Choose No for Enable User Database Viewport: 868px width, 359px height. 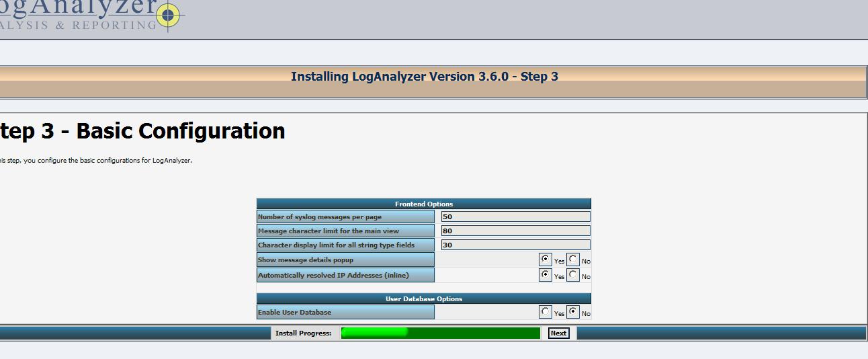pyautogui.click(x=572, y=311)
